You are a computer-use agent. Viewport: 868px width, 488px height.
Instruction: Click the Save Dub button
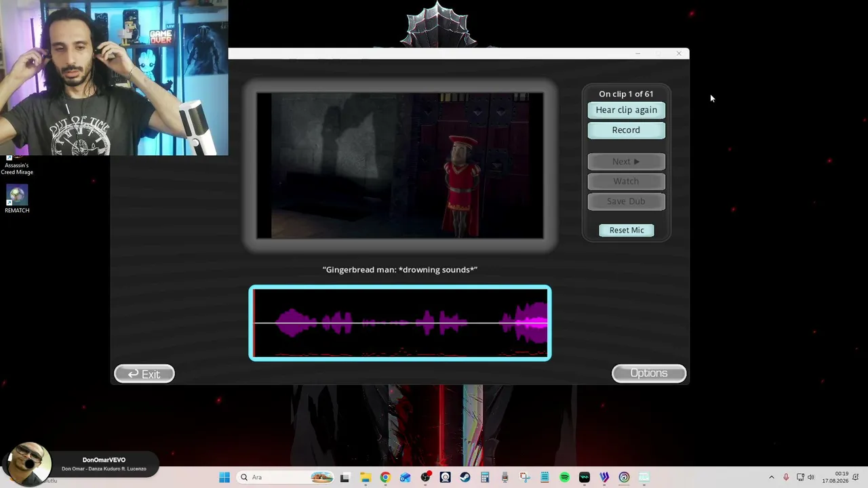click(626, 201)
